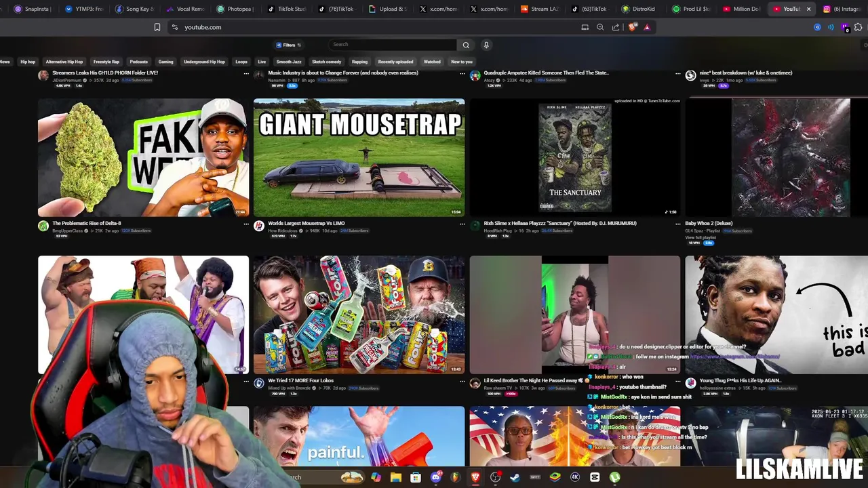Select the Smooth Jazz chip
Image resolution: width=868 pixels, height=488 pixels.
pyautogui.click(x=289, y=62)
